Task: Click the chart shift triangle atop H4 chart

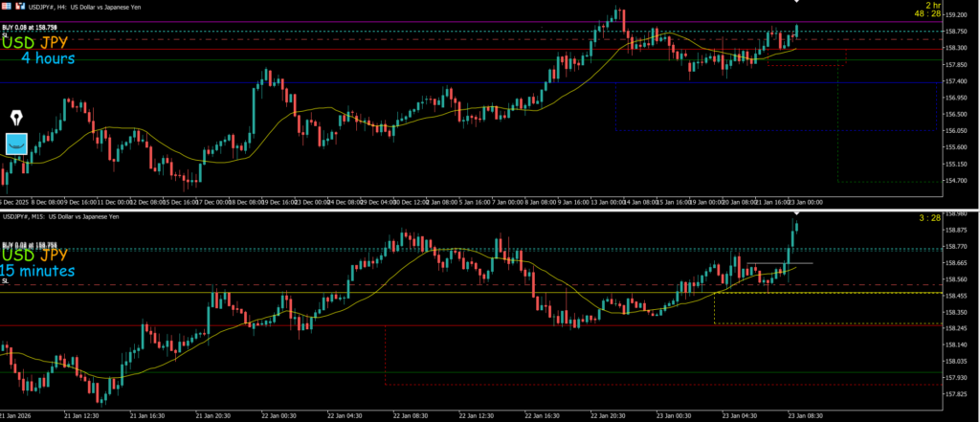Action: [x=796, y=2]
